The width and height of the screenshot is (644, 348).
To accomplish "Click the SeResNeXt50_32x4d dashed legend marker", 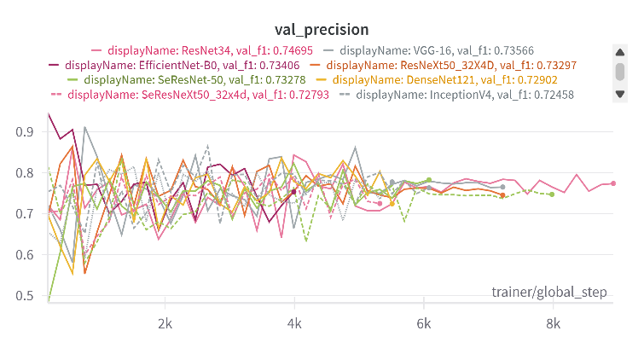I will [56, 94].
